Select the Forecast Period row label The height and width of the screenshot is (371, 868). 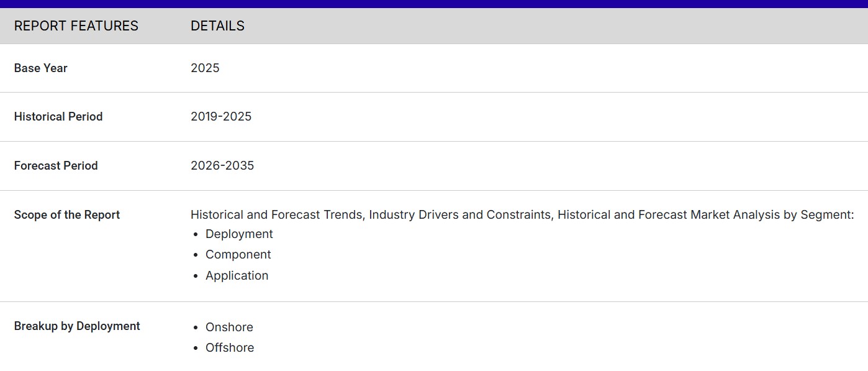(56, 166)
